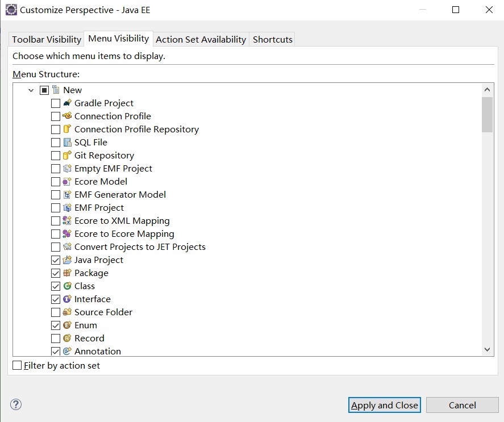Select "Convert Projects to JET Projects" text
The width and height of the screenshot is (504, 422).
tap(140, 247)
